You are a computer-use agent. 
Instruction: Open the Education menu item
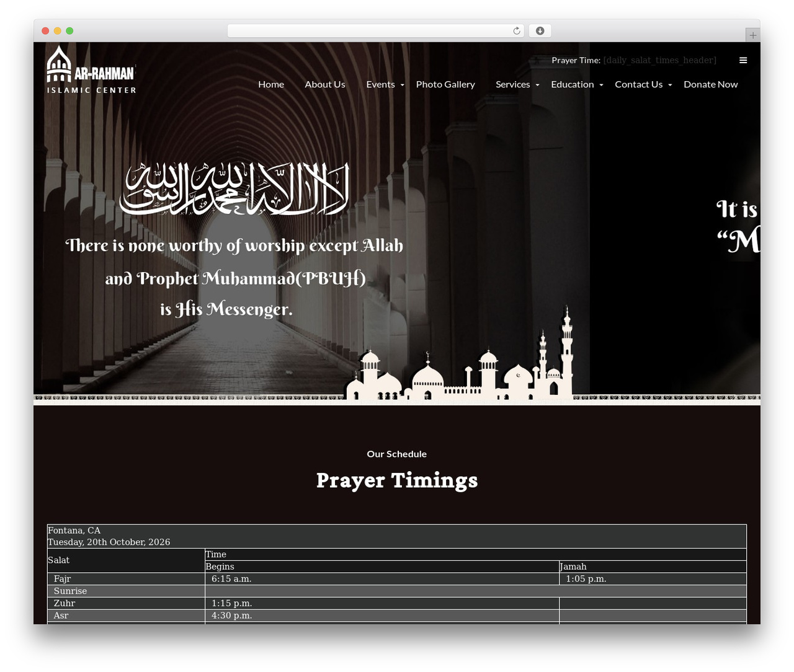click(x=573, y=84)
